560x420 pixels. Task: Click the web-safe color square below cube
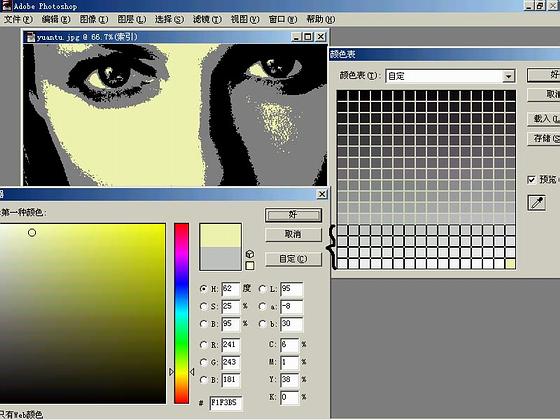(x=250, y=266)
